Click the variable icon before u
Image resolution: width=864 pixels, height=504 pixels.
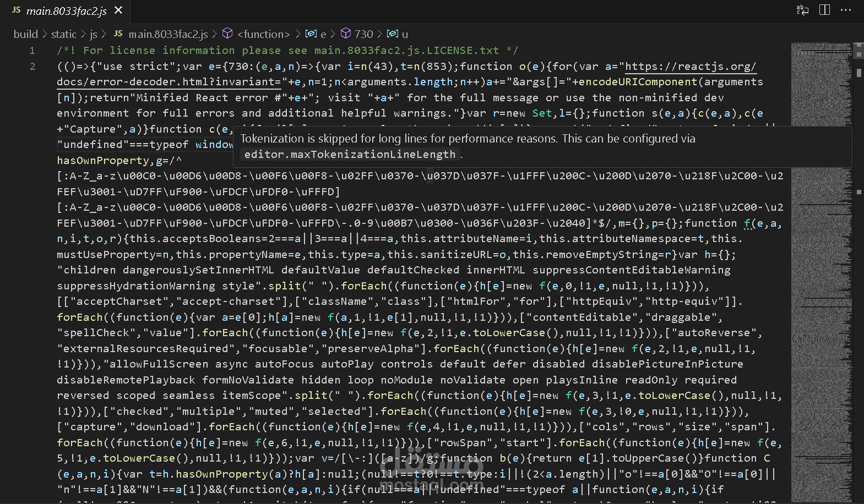(393, 34)
